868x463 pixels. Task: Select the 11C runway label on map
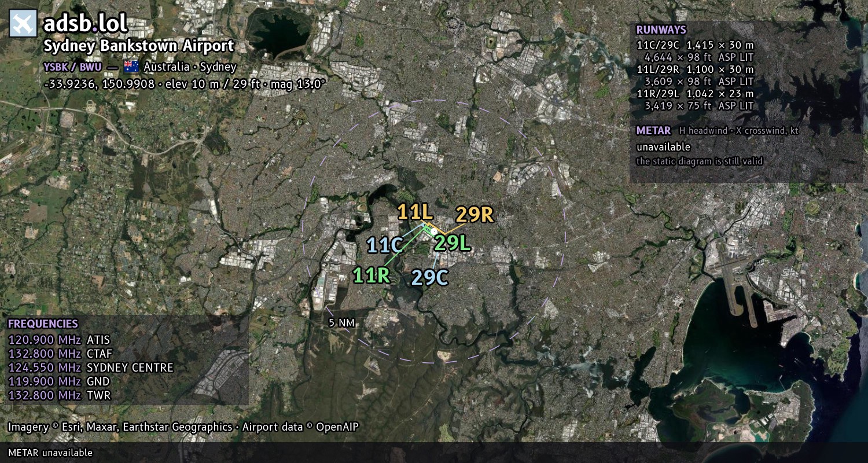(385, 245)
